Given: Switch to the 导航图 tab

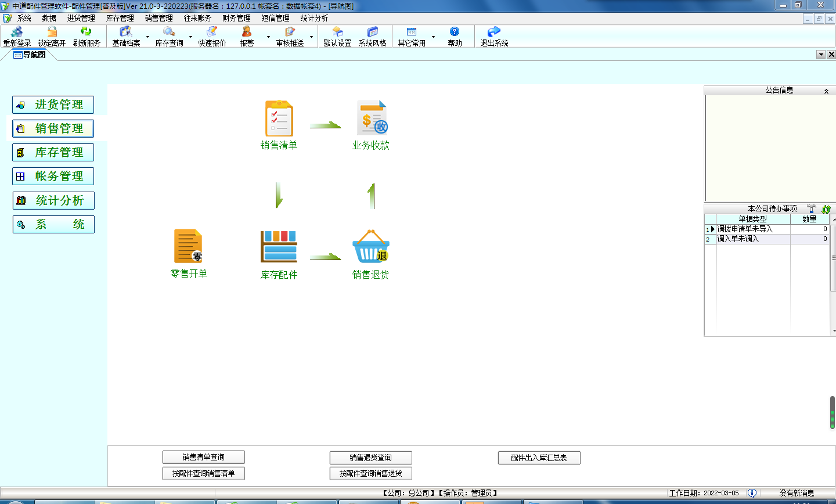Looking at the screenshot, I should tap(30, 55).
